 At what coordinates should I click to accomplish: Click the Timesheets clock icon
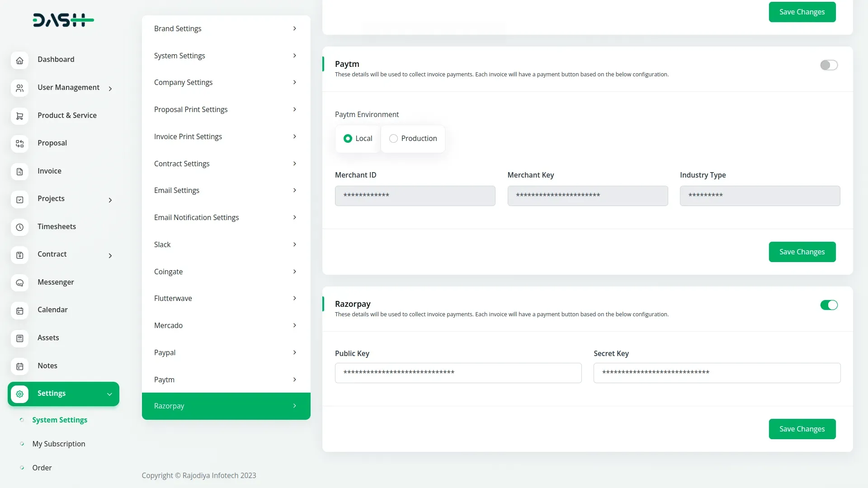pyautogui.click(x=19, y=227)
